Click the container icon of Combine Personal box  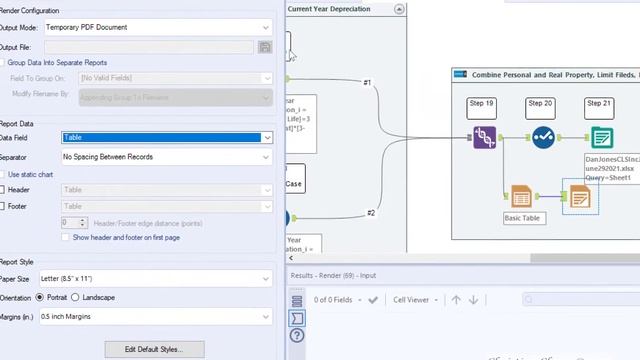point(460,74)
